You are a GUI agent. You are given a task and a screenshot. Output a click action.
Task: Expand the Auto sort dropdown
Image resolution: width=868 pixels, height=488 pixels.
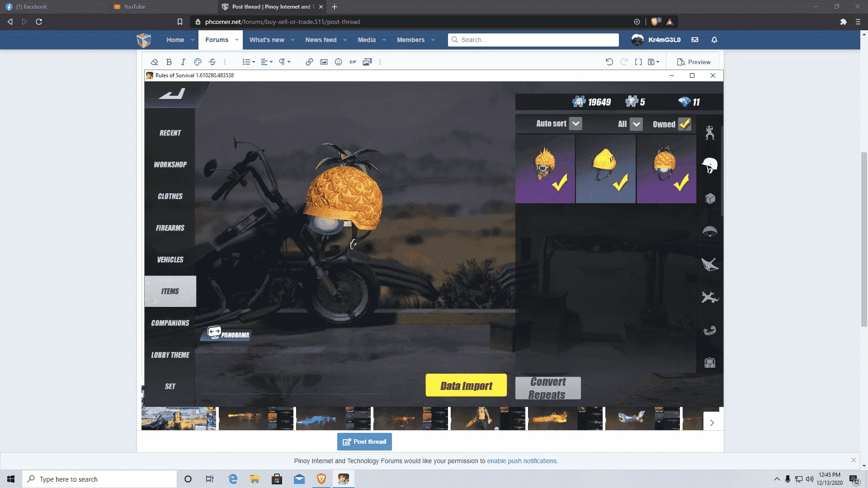(576, 124)
